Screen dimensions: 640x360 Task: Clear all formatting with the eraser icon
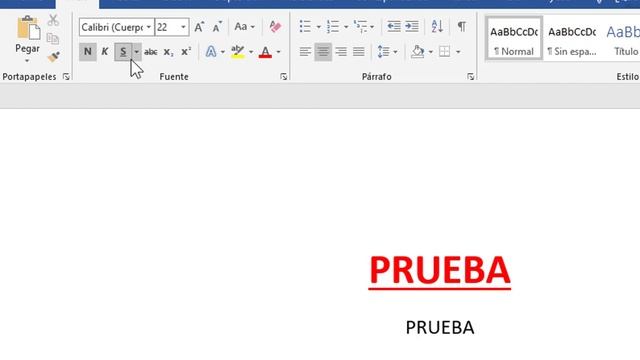(x=275, y=27)
